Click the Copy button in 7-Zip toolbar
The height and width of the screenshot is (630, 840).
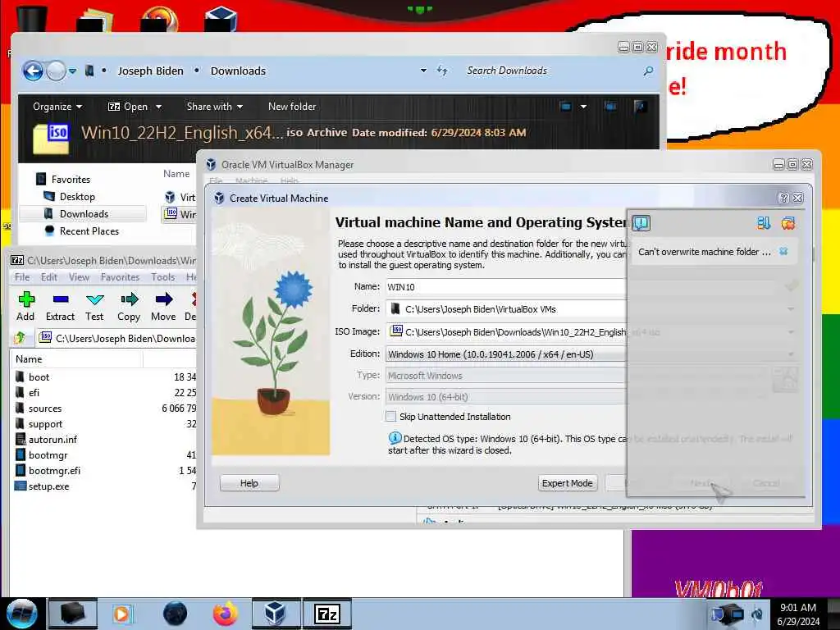(129, 307)
